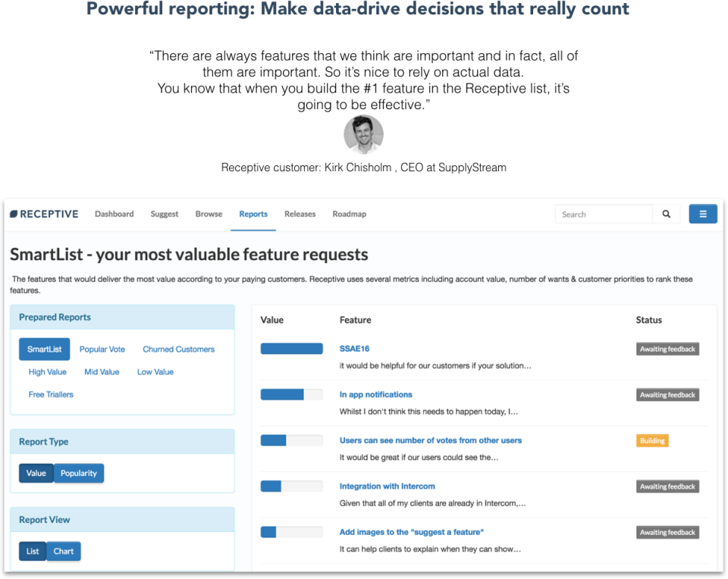This screenshot has height=579, width=728.
Task: Click Awaiting feedback badge for Integration with Intercom
Action: 667,487
